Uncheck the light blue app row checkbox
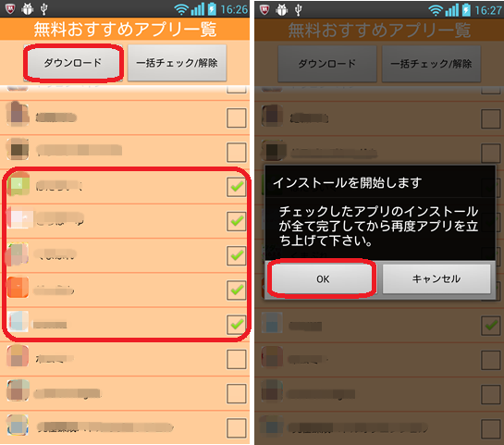 (237, 324)
